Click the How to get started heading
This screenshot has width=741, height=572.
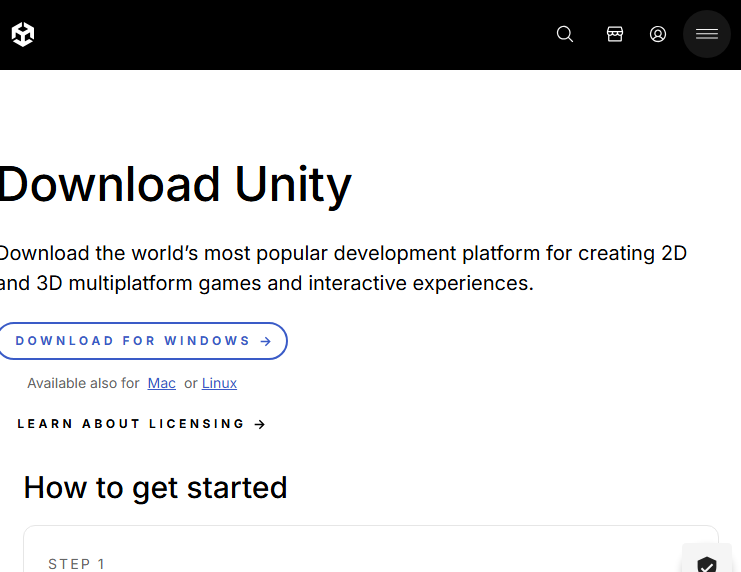pos(155,488)
